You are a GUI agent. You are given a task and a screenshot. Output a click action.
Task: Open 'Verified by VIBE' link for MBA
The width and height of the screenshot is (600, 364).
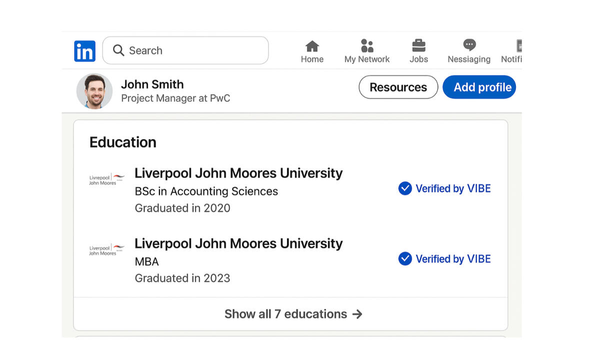click(x=453, y=259)
